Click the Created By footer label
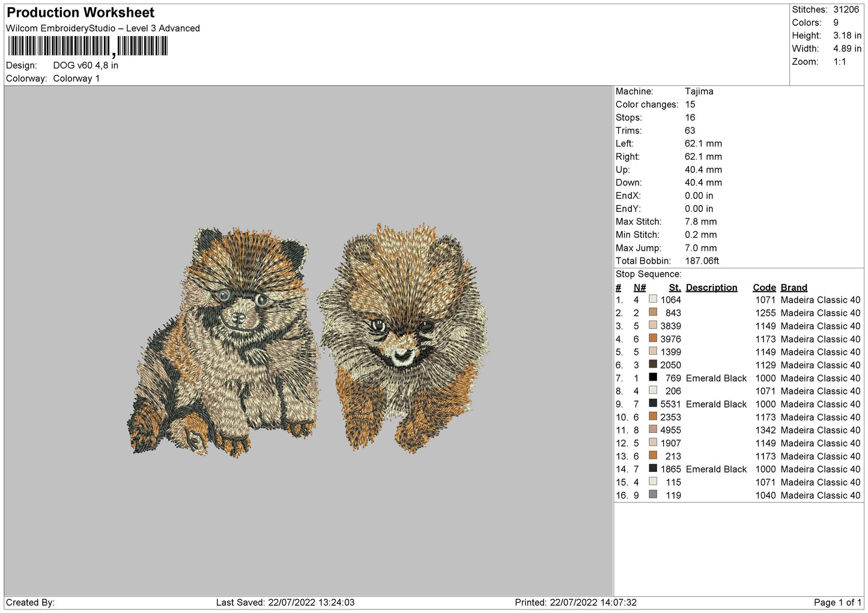The height and width of the screenshot is (613, 868). point(30,603)
